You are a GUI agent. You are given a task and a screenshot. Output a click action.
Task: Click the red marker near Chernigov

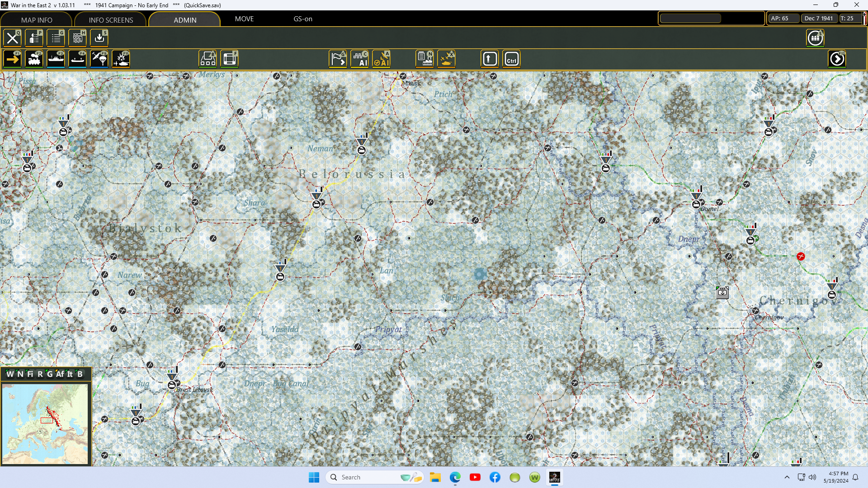pos(801,257)
